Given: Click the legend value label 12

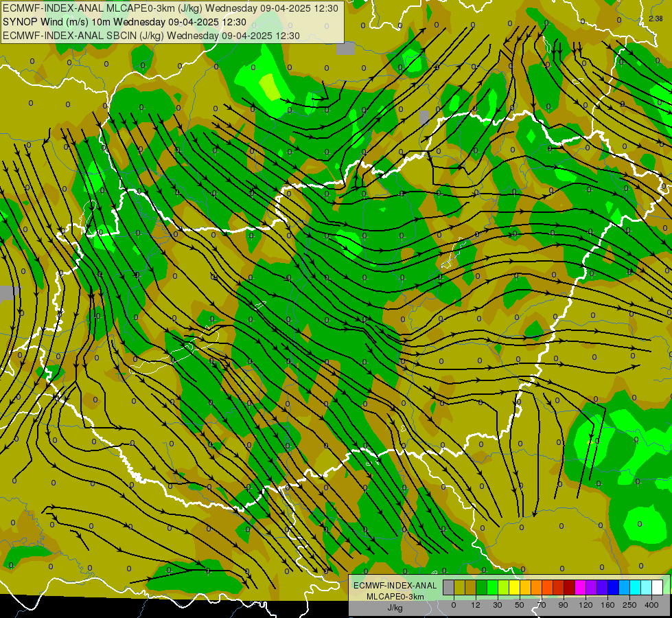Looking at the screenshot, I should 476,606.
